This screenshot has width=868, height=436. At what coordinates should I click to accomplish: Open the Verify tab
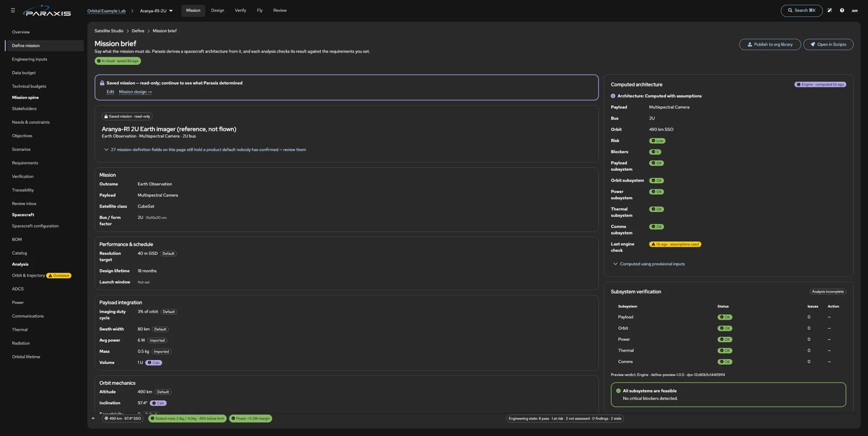tap(240, 10)
